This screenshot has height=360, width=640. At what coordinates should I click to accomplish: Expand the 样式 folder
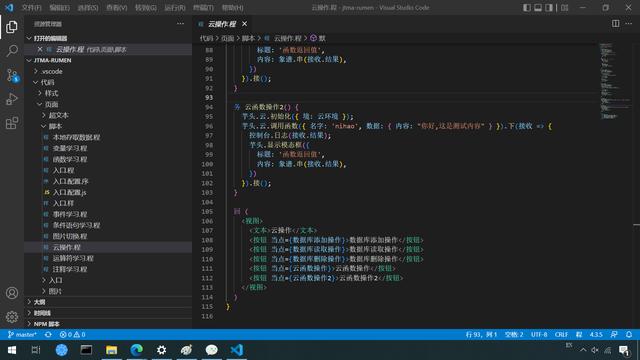click(108, 93)
